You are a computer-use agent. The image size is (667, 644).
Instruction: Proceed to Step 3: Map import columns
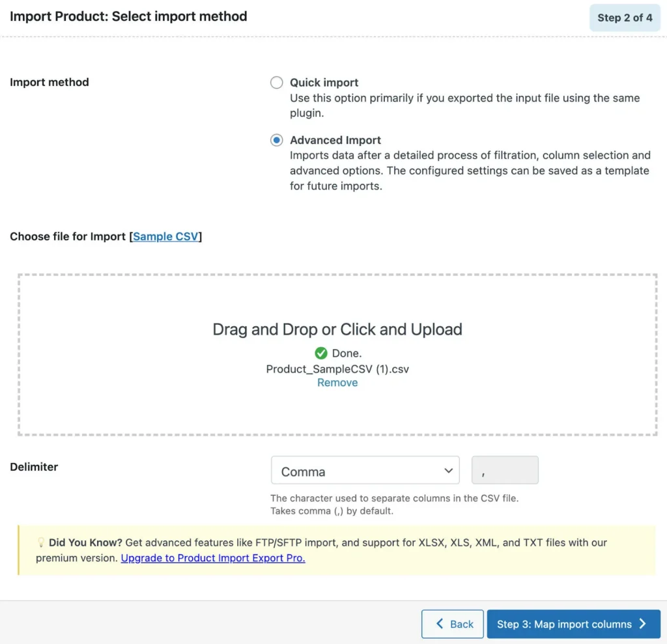pyautogui.click(x=573, y=624)
